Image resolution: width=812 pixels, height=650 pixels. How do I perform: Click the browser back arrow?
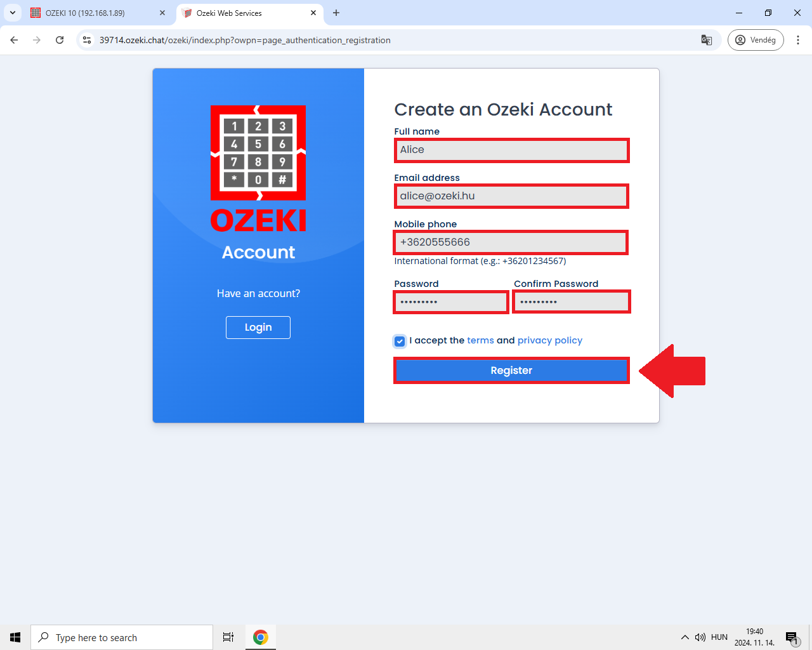pyautogui.click(x=14, y=40)
